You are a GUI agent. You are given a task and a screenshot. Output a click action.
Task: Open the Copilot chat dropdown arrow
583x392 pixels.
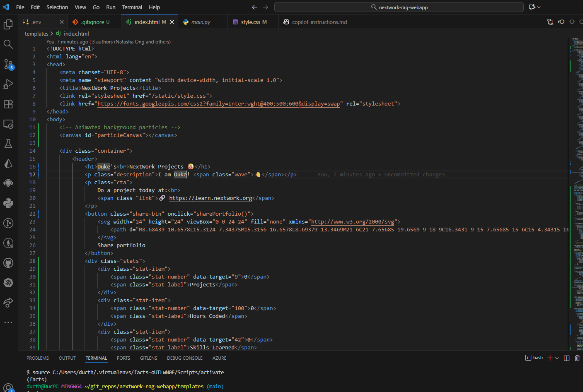point(539,7)
